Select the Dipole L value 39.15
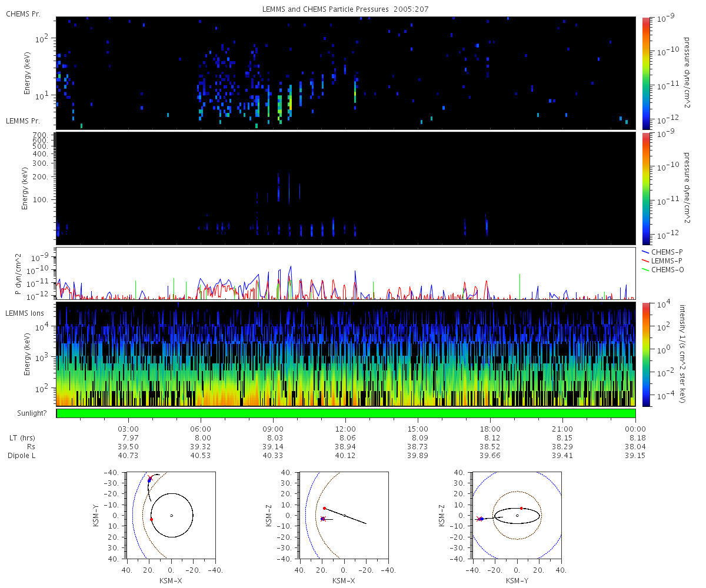This screenshot has width=706, height=588. [635, 456]
